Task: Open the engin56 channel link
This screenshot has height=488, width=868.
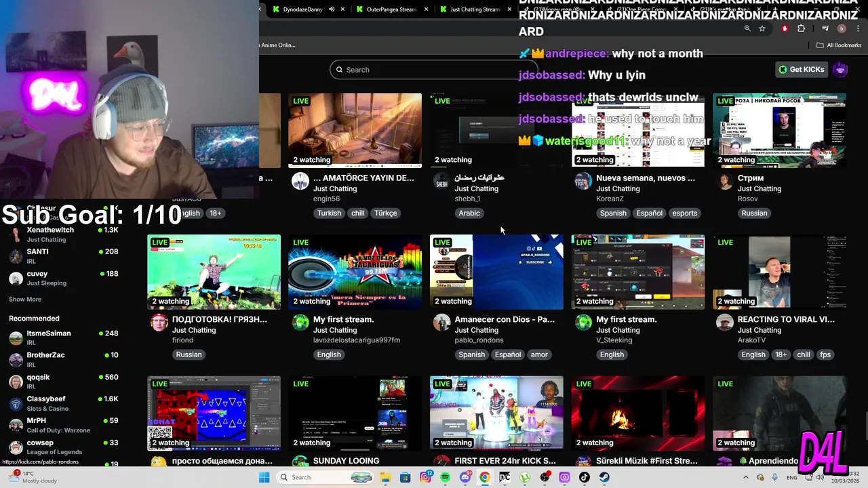Action: (326, 199)
